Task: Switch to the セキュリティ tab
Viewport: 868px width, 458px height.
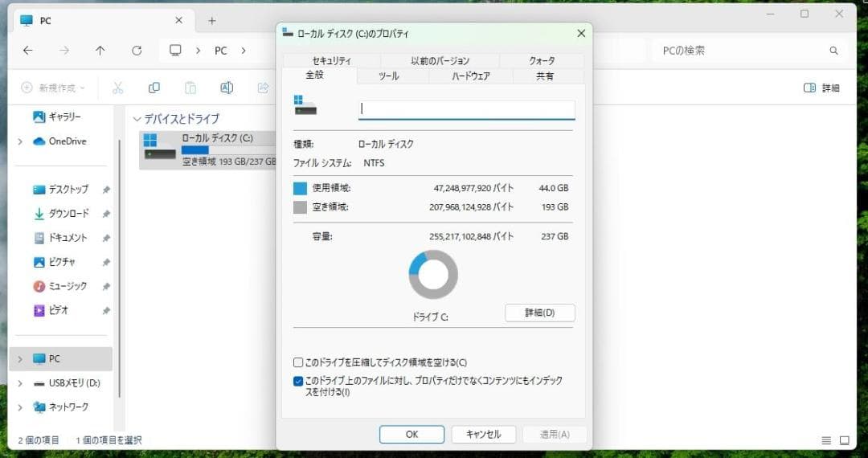Action: coord(332,60)
